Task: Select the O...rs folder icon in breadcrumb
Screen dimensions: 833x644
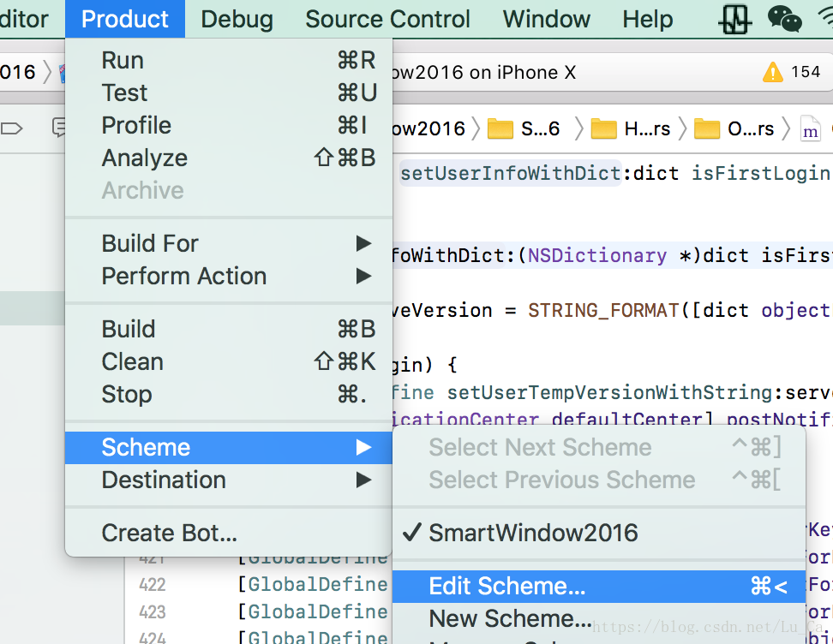Action: point(707,129)
